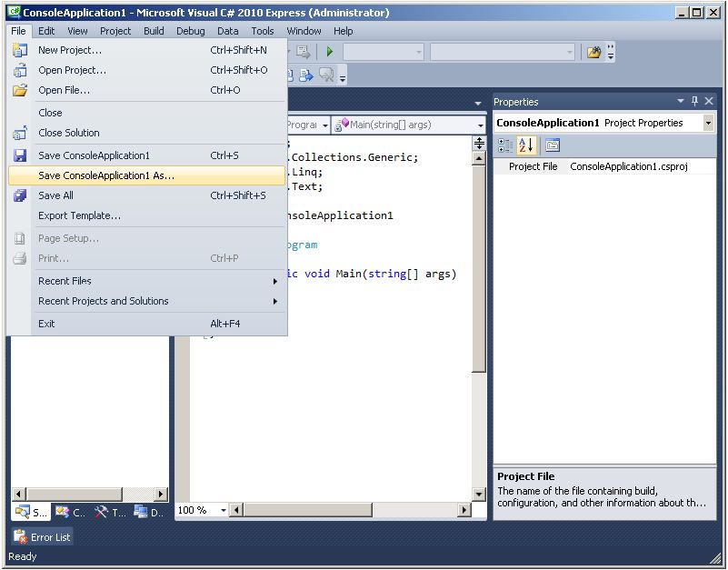The height and width of the screenshot is (570, 728).
Task: Open the 100 % zoom dropdown
Action: point(224,510)
